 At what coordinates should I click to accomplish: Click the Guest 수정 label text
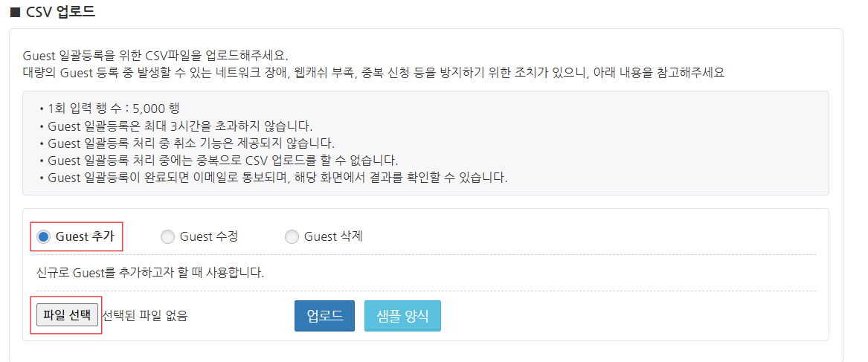click(209, 237)
